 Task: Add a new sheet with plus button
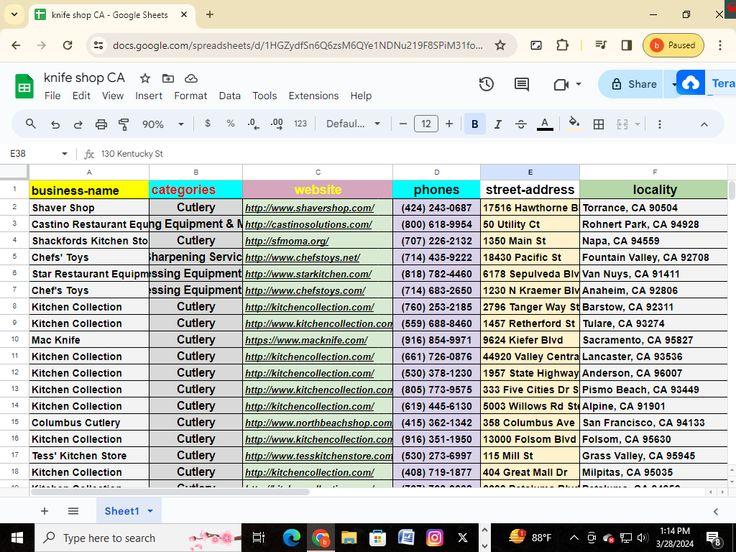pyautogui.click(x=44, y=511)
